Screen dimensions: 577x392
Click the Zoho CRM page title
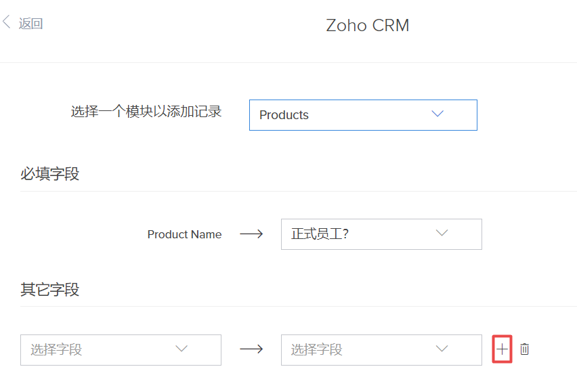point(368,26)
